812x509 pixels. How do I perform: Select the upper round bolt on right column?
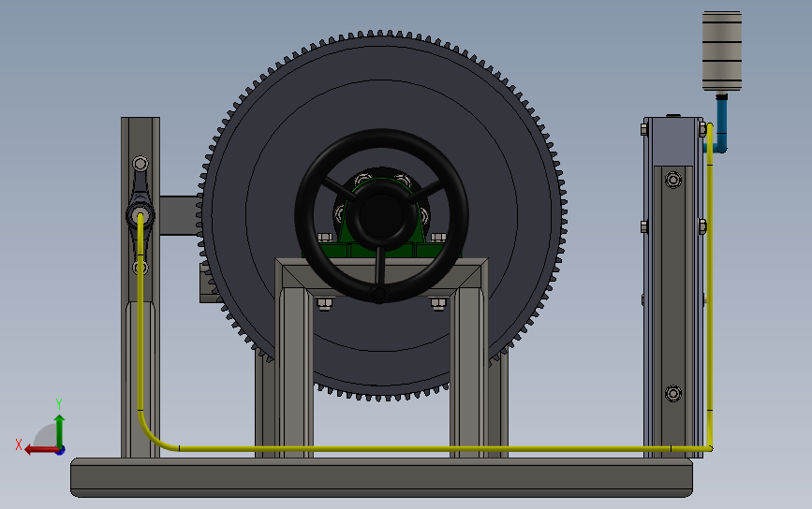coord(673,180)
